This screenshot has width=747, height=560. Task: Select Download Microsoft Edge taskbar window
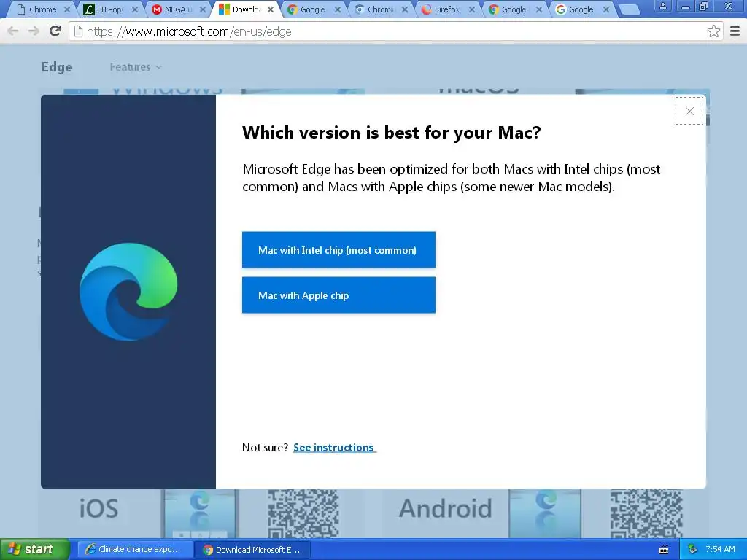pos(253,550)
